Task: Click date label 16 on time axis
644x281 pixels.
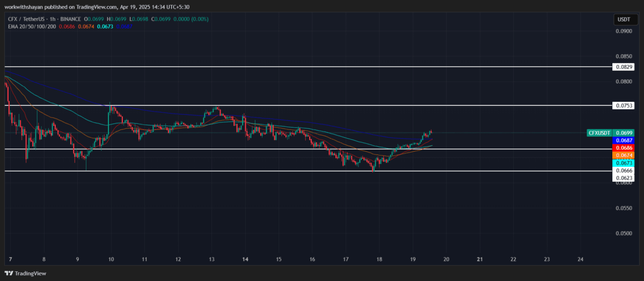Action: pos(312,259)
